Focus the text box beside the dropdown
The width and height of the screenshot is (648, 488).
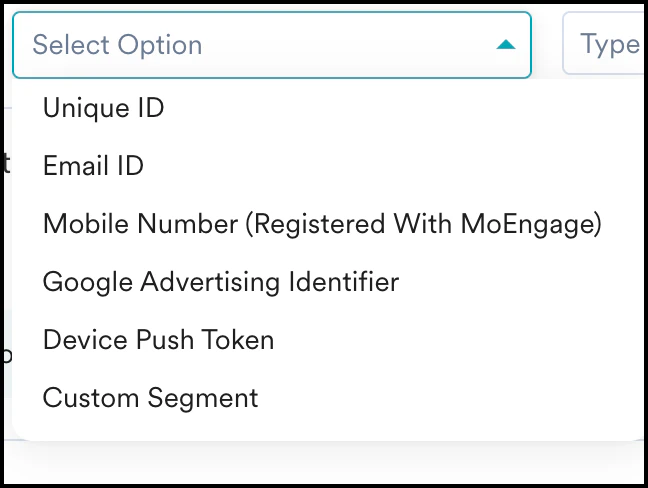607,44
